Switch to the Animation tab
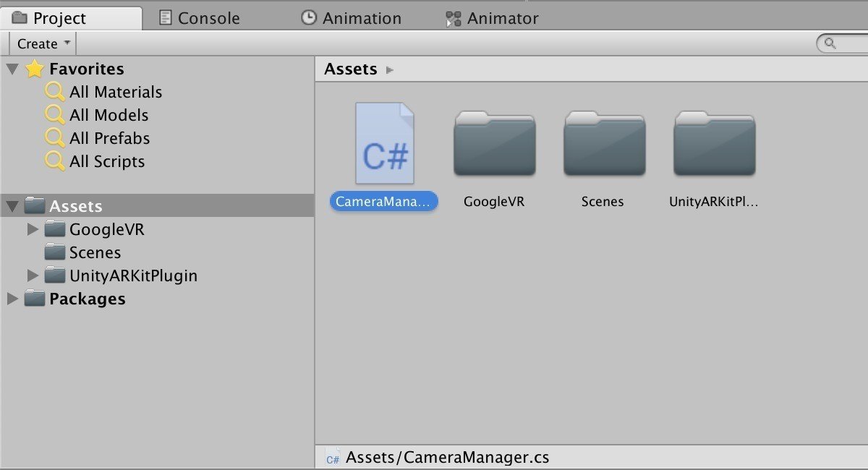 (352, 18)
